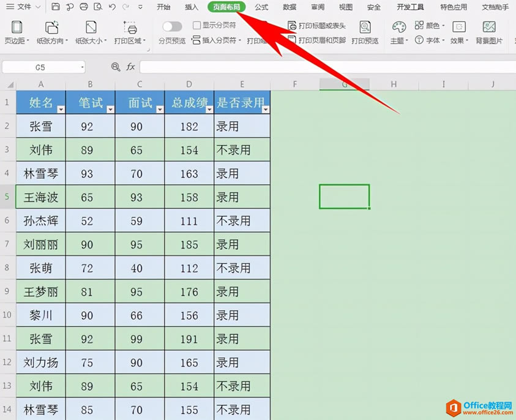Image resolution: width=516 pixels, height=420 pixels.
Task: Select the 王梦丽 name cell
Action: [x=41, y=291]
